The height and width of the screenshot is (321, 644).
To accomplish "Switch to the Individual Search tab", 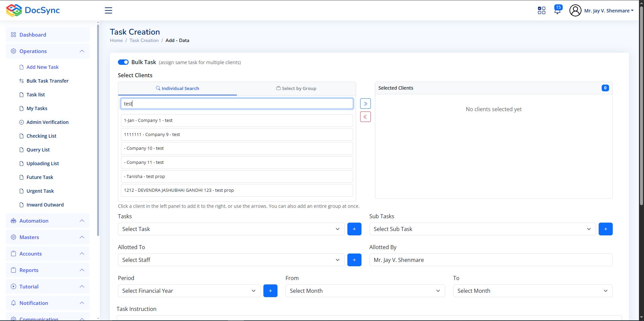I will (x=177, y=88).
